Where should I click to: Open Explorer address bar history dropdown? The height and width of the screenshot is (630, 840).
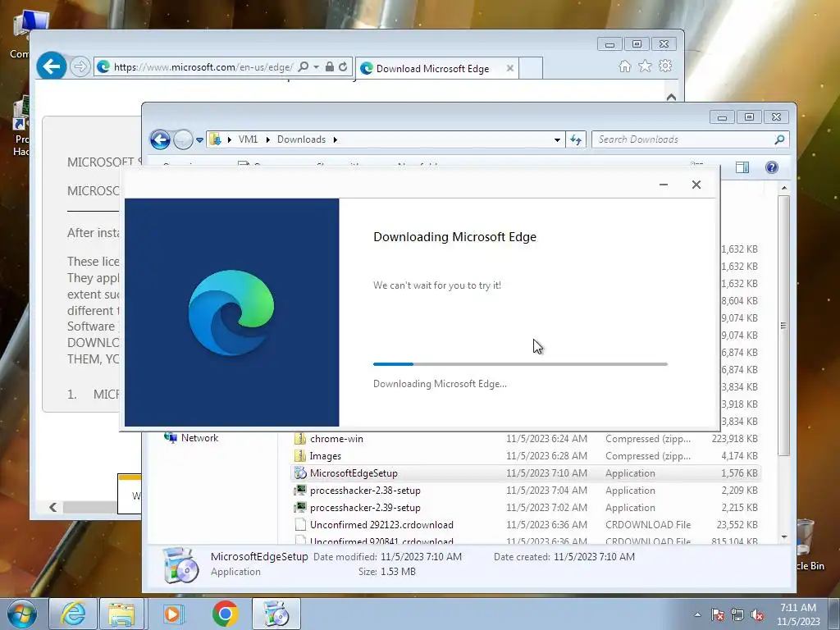coord(557,139)
